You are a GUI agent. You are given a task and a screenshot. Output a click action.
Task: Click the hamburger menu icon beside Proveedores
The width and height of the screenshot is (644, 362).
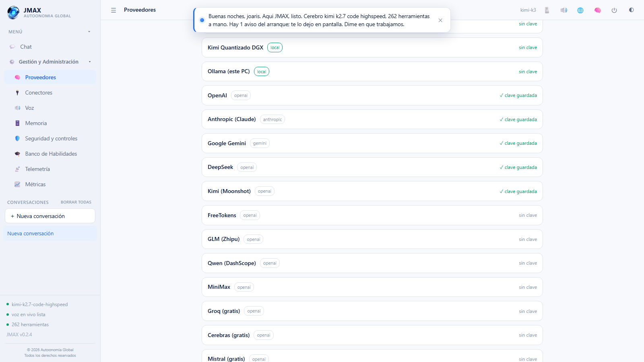[114, 10]
